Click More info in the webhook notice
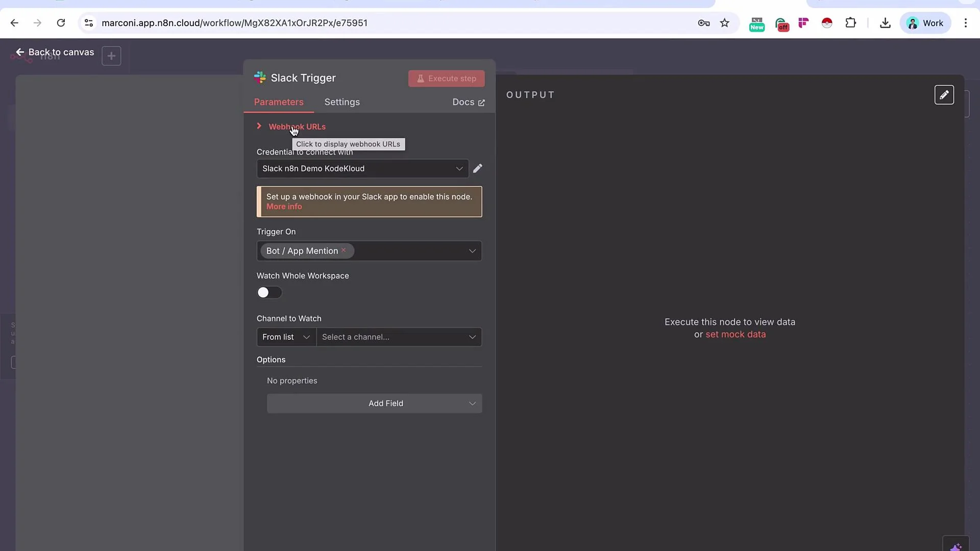Image resolution: width=980 pixels, height=551 pixels. point(284,207)
